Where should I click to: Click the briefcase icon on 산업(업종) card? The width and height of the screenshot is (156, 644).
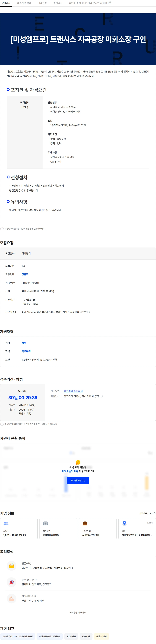click(x=85, y=523)
